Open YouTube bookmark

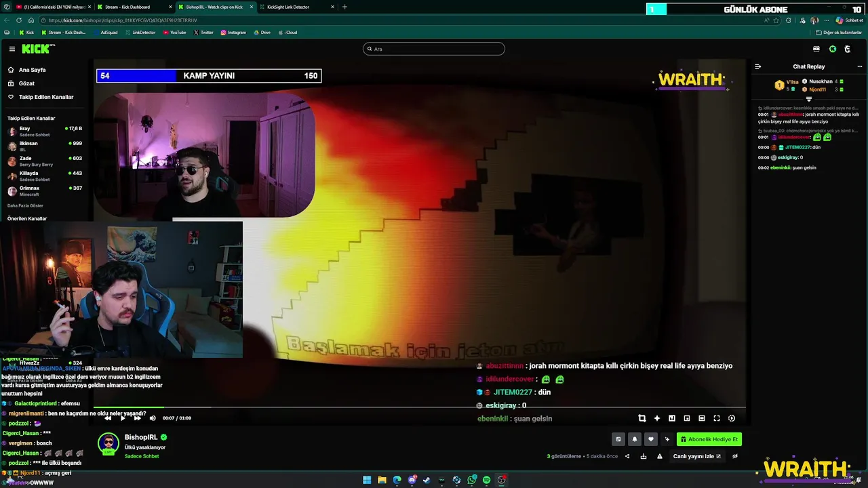pos(174,32)
